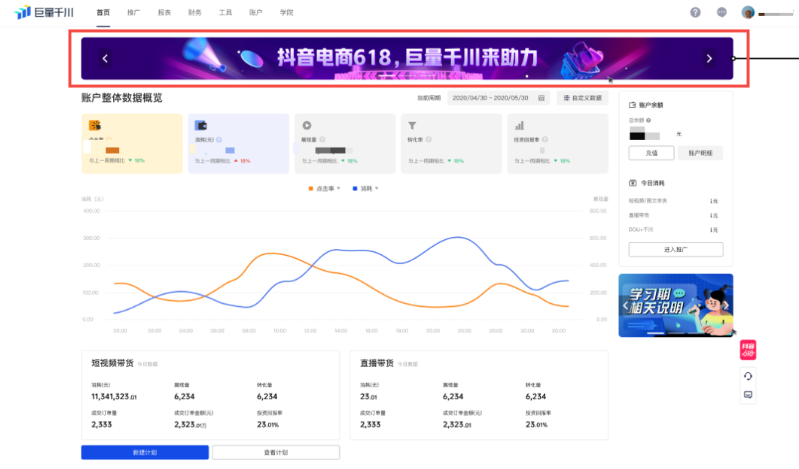Go to previous 学习期 banner slide

coord(625,306)
